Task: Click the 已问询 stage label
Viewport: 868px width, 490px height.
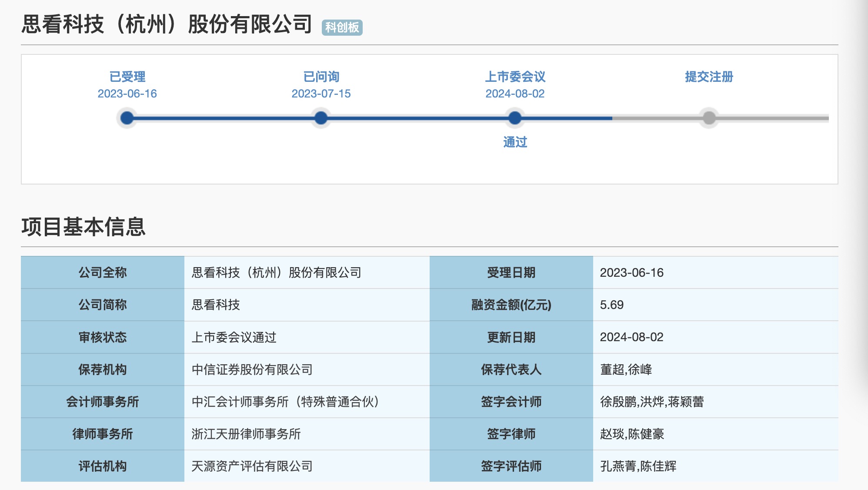Action: pyautogui.click(x=321, y=77)
